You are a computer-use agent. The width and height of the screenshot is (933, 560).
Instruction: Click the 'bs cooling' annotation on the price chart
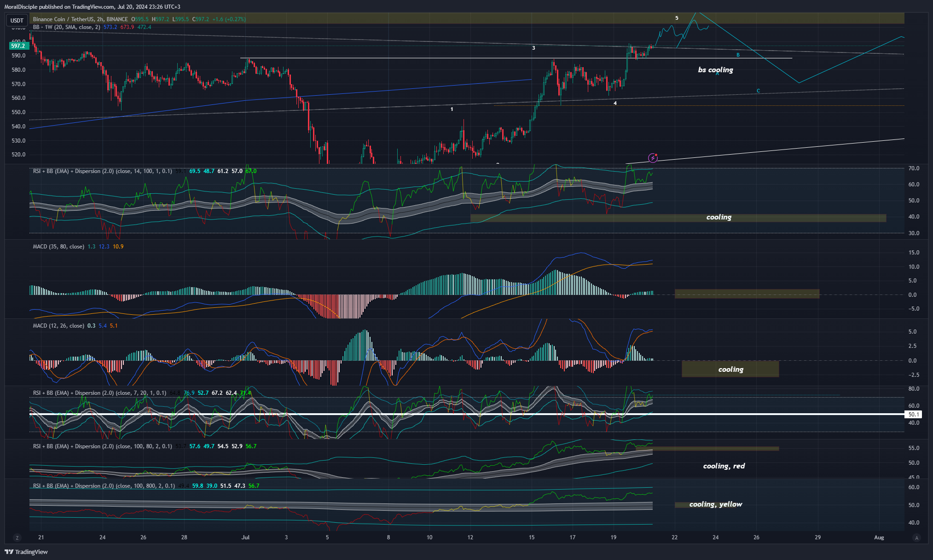pos(715,70)
